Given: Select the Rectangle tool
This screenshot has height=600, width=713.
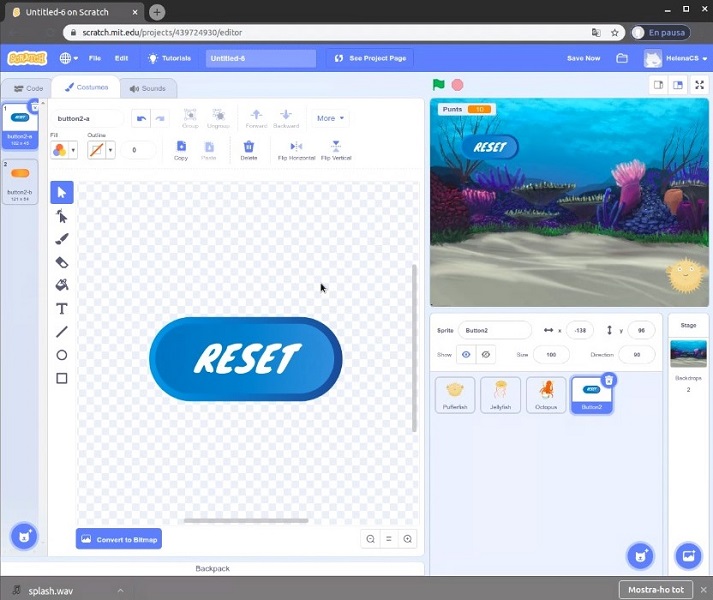Looking at the screenshot, I should [x=62, y=378].
